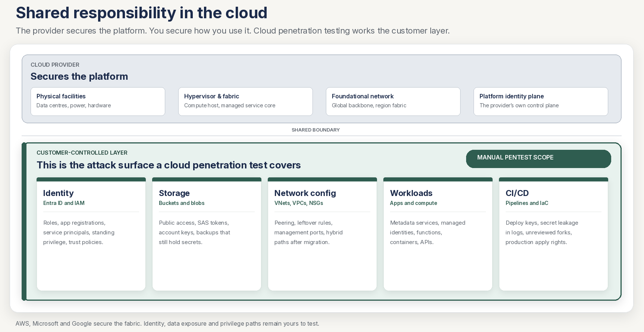This screenshot has width=644, height=332.
Task: Click the 'Entra ID and IAM' subtitle
Action: pyautogui.click(x=64, y=203)
